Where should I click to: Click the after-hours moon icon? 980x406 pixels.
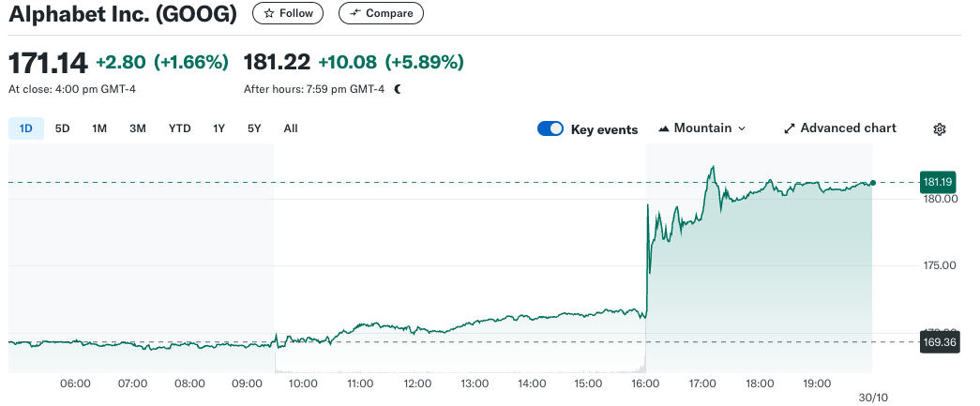[398, 89]
